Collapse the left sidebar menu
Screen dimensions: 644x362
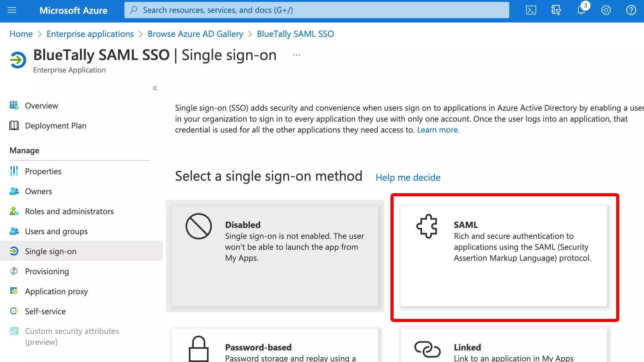155,88
